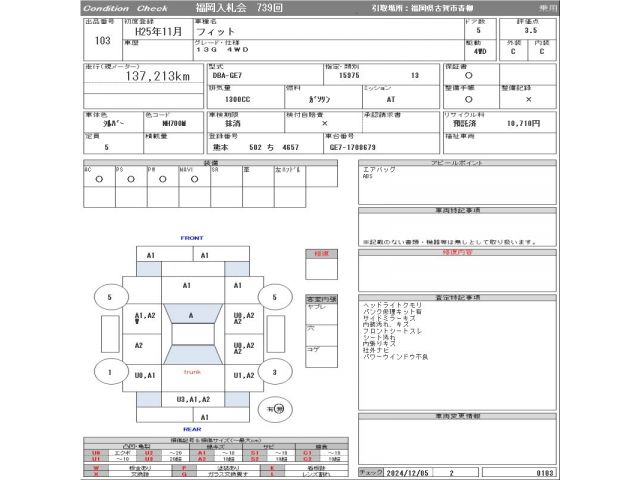The width and height of the screenshot is (640, 480).
Task: Click the color code 'NH700M'
Action: (x=174, y=123)
